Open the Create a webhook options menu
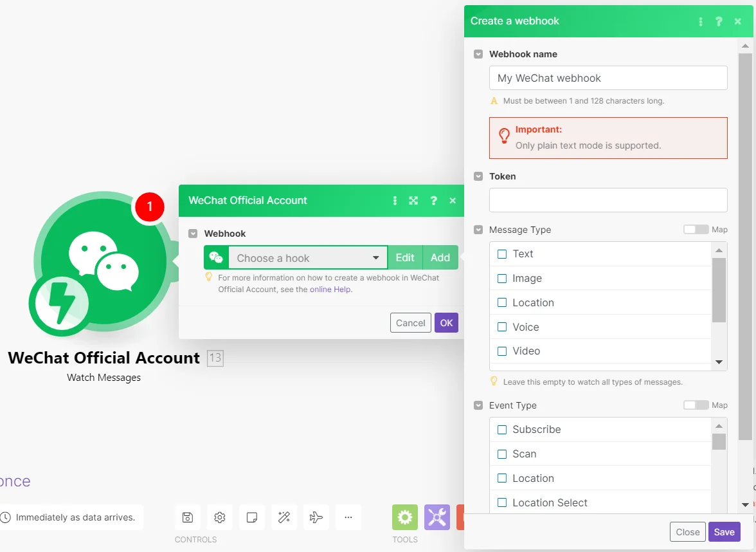The height and width of the screenshot is (552, 756). [x=701, y=21]
